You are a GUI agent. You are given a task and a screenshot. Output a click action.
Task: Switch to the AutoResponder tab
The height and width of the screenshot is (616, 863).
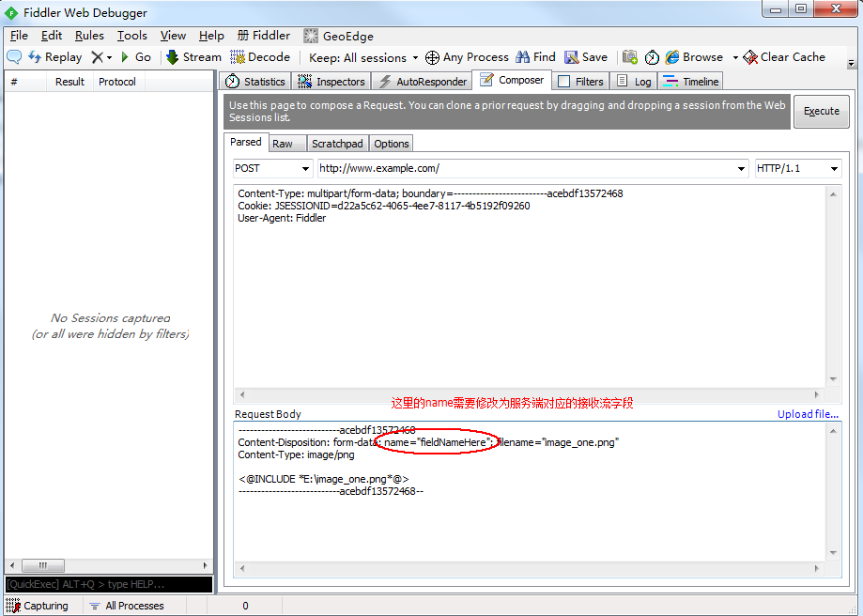[423, 82]
